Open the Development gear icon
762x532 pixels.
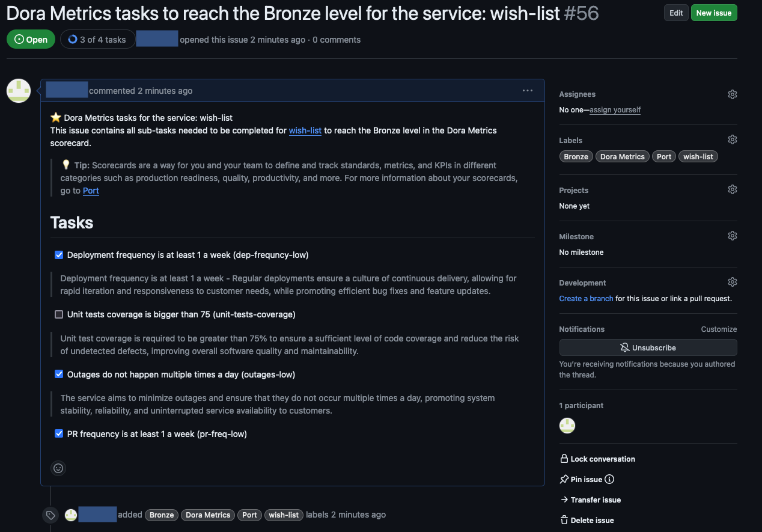tap(732, 282)
